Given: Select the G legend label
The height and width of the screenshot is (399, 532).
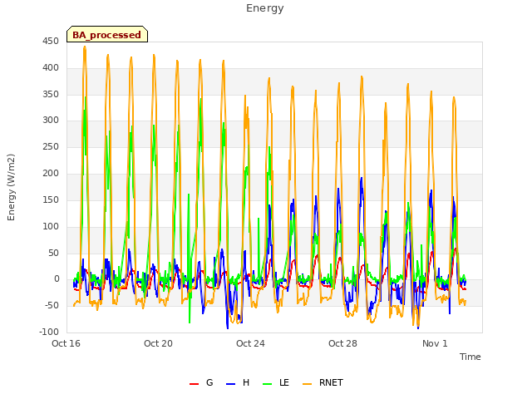Looking at the screenshot, I should [209, 382].
